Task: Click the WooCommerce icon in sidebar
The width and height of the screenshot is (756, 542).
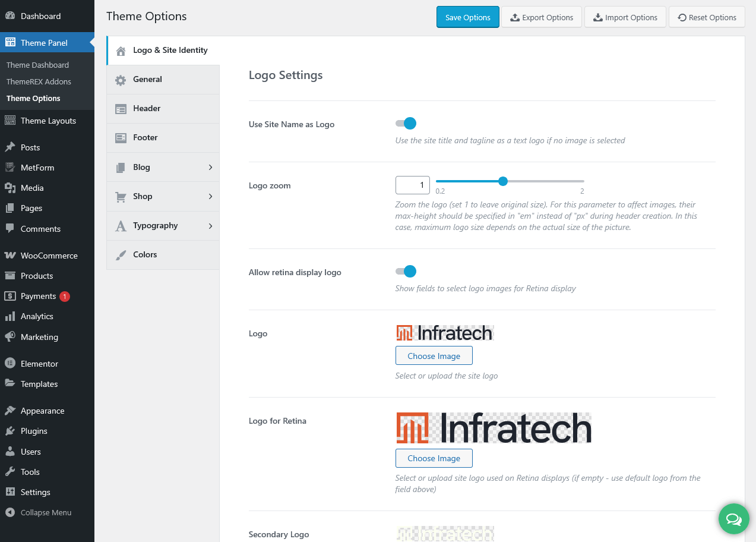Action: click(x=10, y=256)
